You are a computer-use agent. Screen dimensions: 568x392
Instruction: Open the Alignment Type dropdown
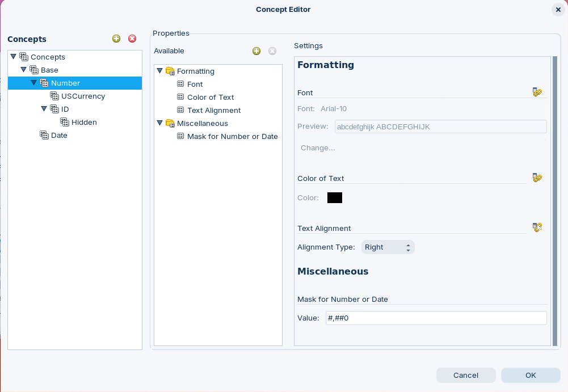click(388, 247)
